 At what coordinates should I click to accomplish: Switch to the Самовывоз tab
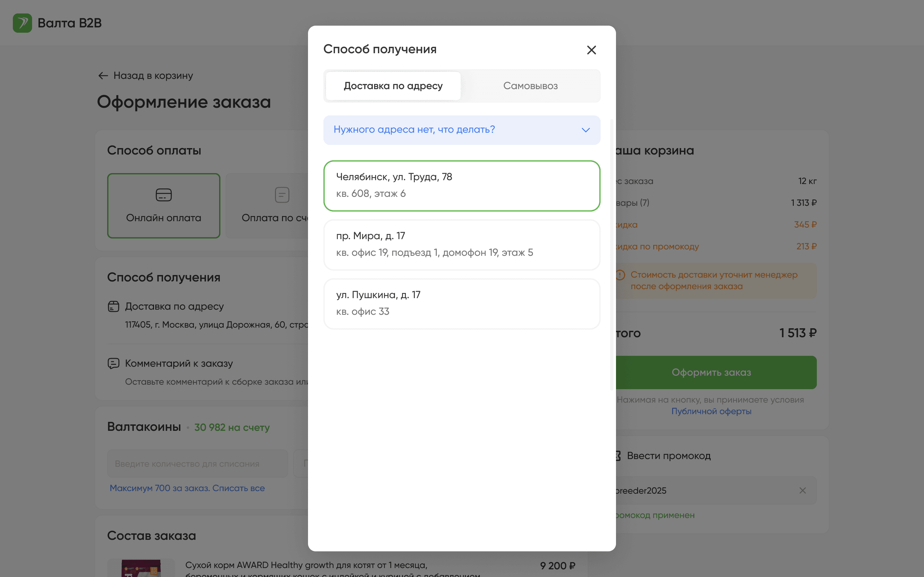[530, 86]
